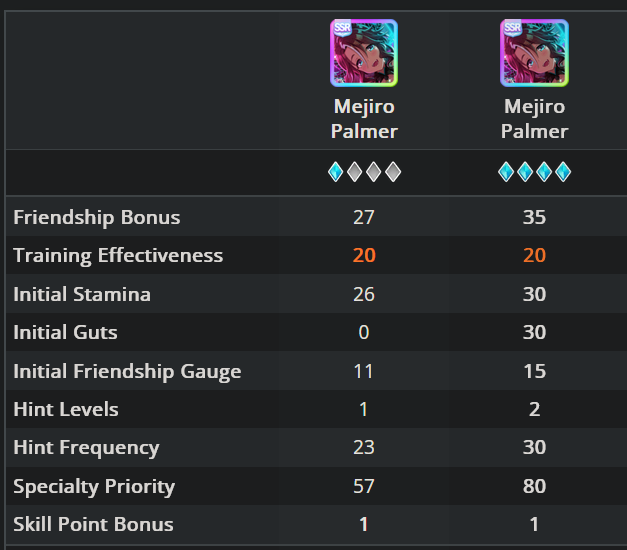Click the first diamond in left limit break row
The image size is (627, 550).
pos(335,172)
